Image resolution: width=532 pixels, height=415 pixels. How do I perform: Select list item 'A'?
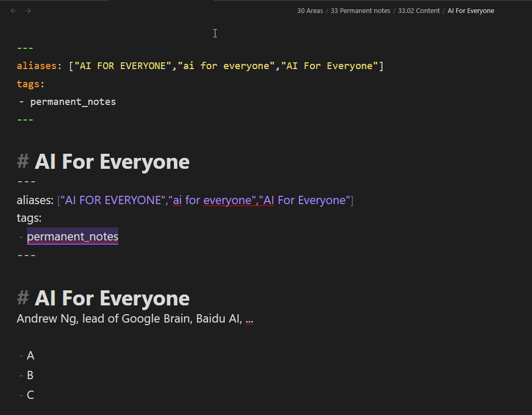pos(31,356)
